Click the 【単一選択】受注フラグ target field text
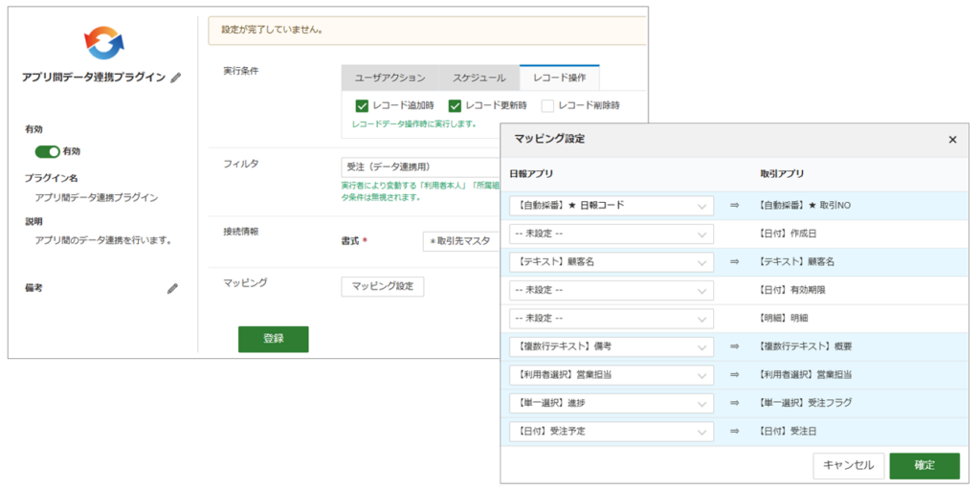Screen dimensions: 980x490 [x=804, y=403]
